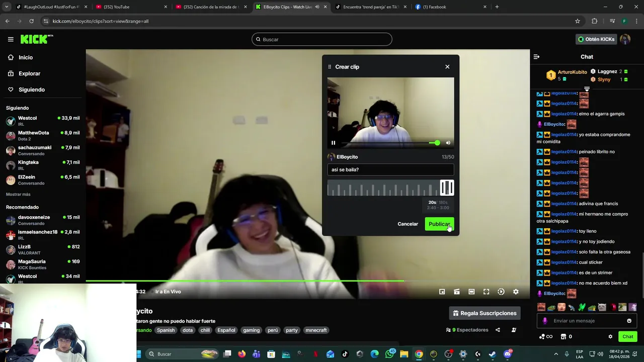Close the Crear clip dialog
Image resolution: width=644 pixels, height=362 pixels.
click(447, 67)
